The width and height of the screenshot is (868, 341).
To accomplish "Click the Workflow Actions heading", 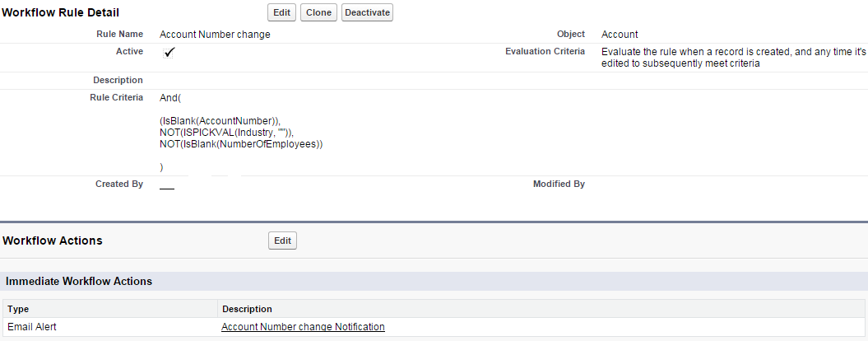I will (52, 241).
